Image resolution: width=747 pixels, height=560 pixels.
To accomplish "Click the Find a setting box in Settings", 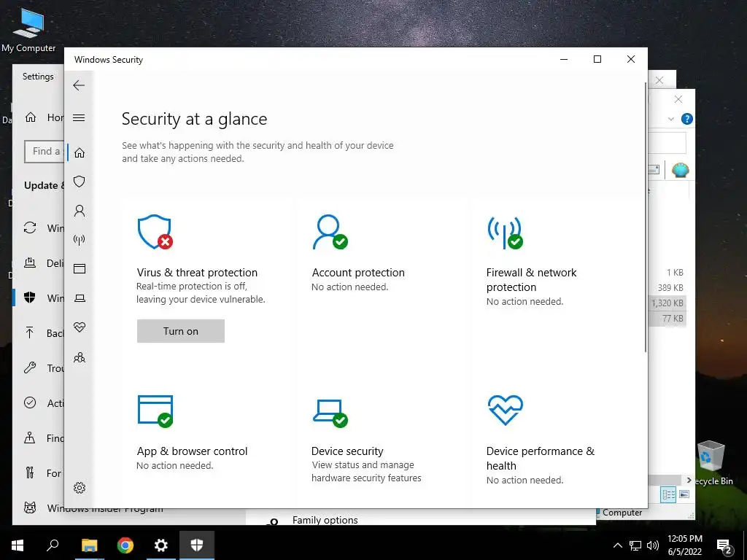I will tap(44, 152).
